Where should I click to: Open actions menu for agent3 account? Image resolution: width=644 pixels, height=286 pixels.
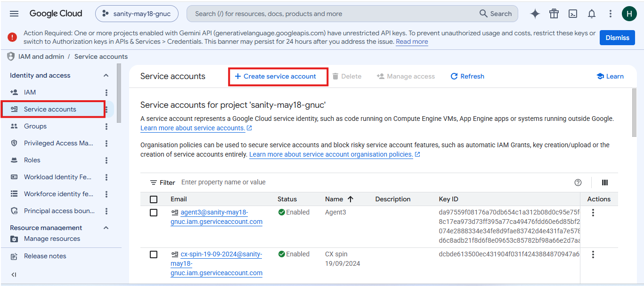593,213
